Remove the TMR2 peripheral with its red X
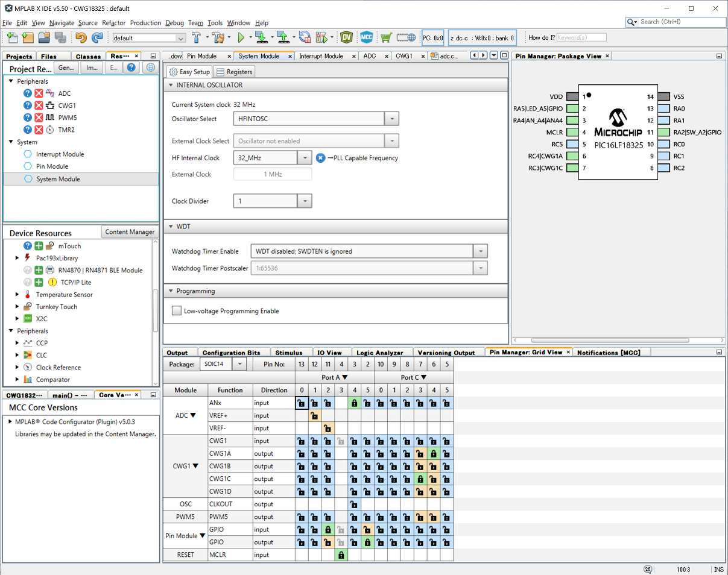The height and width of the screenshot is (575, 728). [39, 130]
